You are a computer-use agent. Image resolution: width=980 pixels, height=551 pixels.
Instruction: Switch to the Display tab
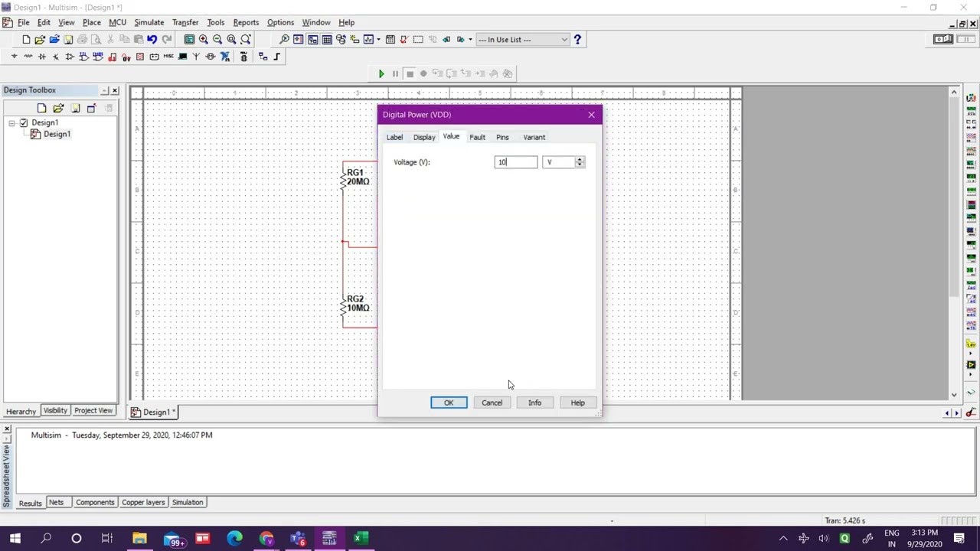click(424, 138)
